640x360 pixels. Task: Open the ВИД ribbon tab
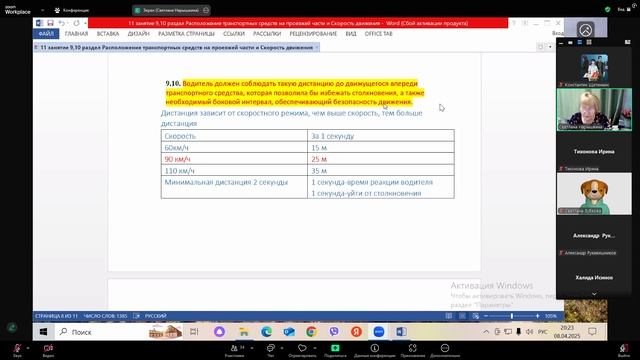351,34
